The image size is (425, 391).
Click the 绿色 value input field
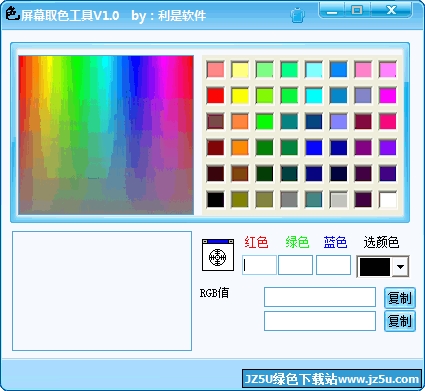coord(295,265)
